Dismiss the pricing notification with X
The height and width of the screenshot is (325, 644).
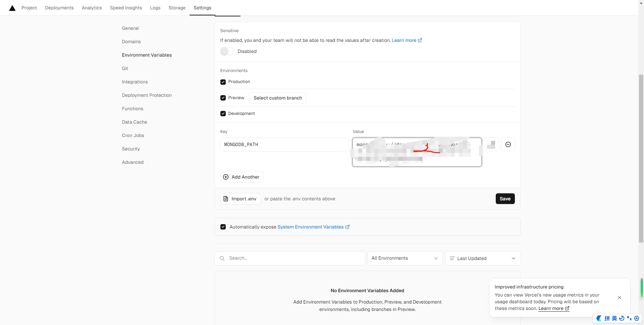620,298
